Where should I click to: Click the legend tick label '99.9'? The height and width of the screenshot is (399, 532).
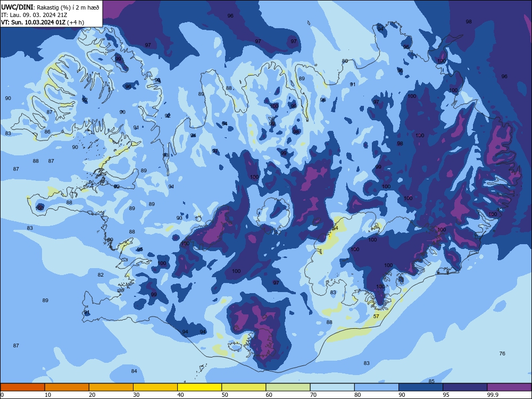[492, 395]
